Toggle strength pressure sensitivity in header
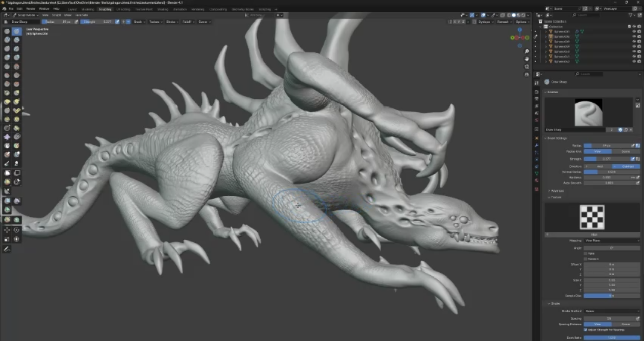Viewport: 644px width, 341px height. point(117,22)
